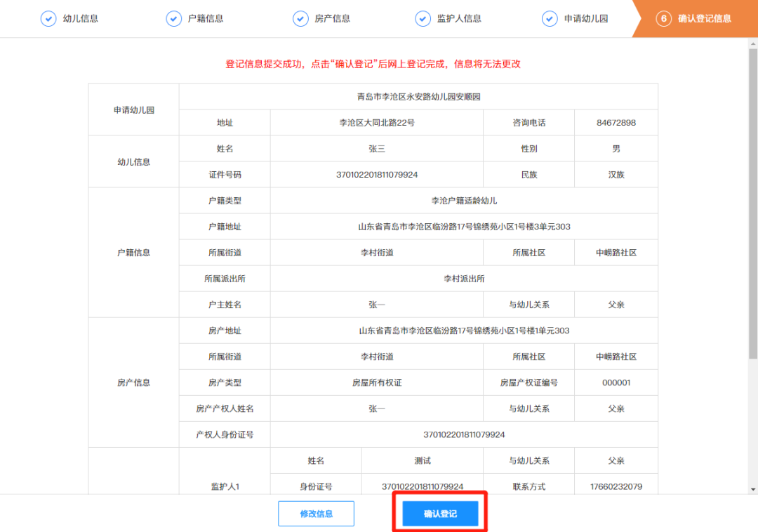Click the scrollbar up arrow
The height and width of the screenshot is (532, 758).
tap(753, 44)
